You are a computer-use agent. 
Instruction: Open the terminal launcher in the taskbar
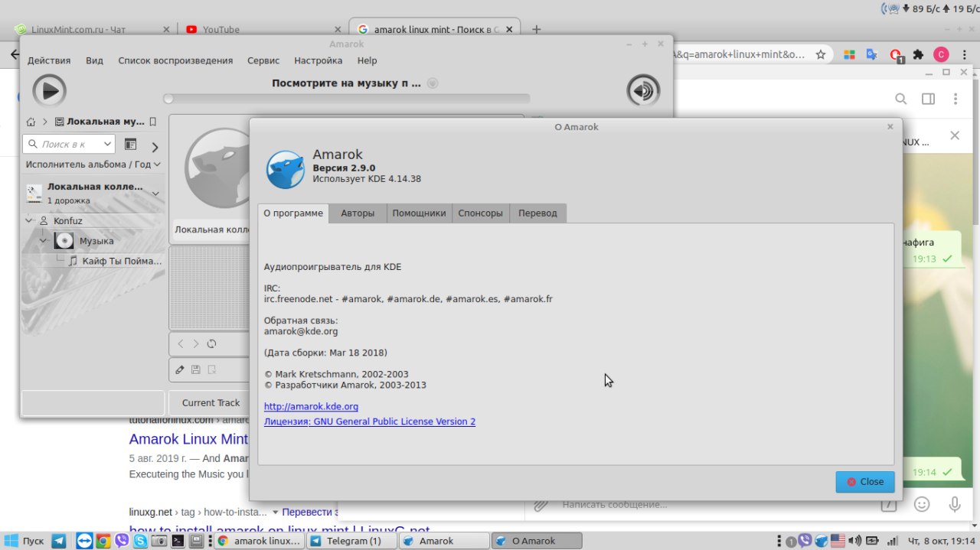(x=178, y=541)
